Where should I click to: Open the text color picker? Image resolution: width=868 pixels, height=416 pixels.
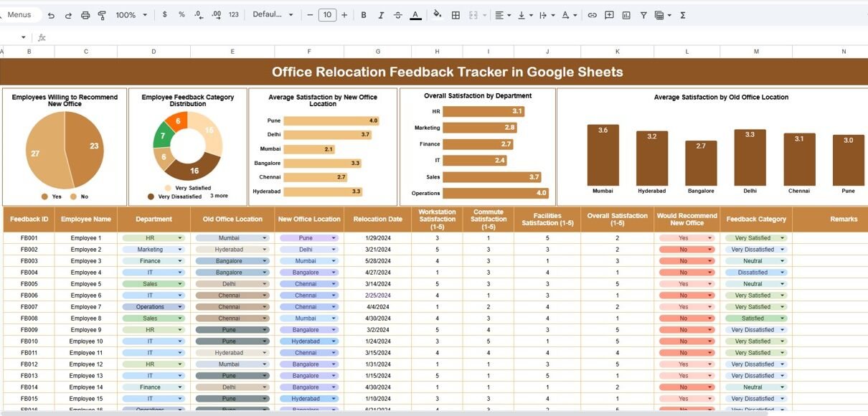[415, 15]
